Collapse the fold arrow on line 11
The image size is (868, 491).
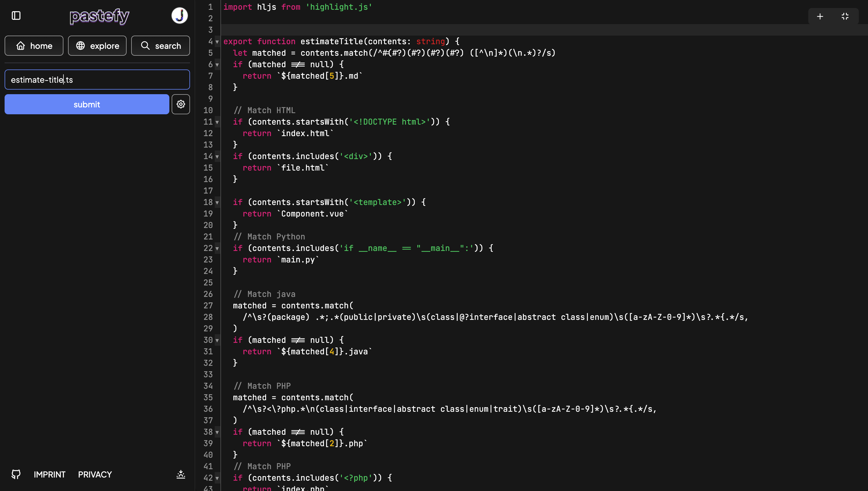tap(217, 122)
